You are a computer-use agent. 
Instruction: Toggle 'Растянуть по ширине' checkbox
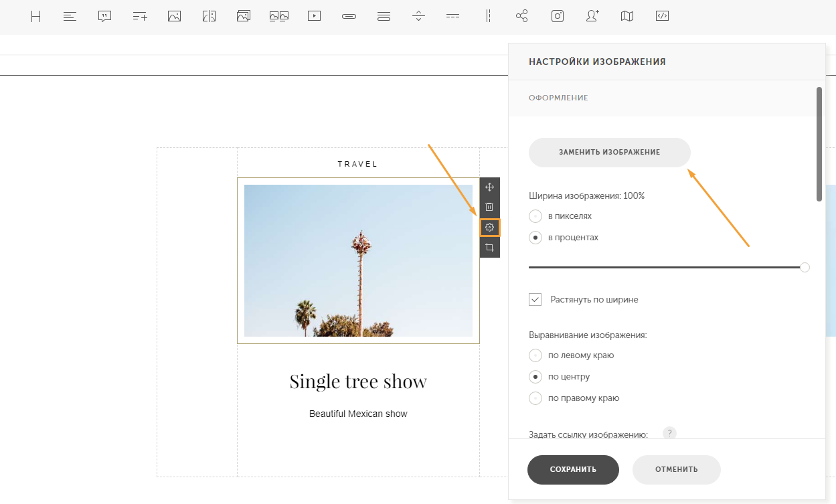pos(535,300)
